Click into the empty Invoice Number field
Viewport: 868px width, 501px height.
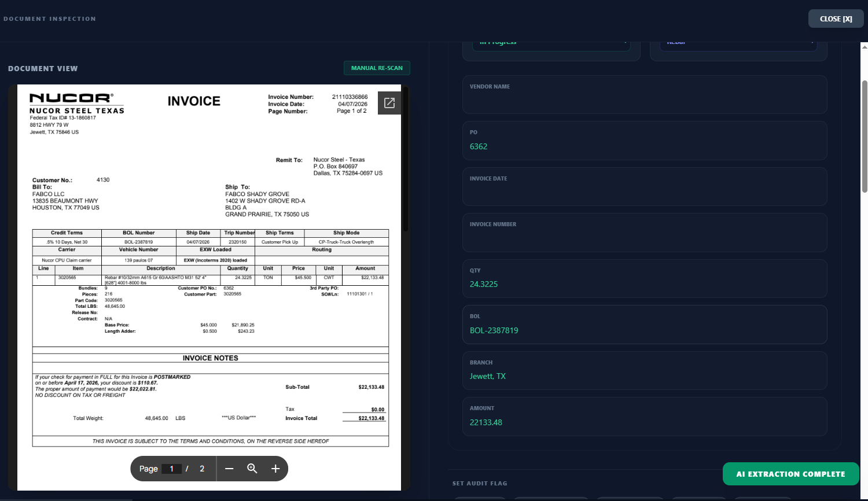click(645, 233)
